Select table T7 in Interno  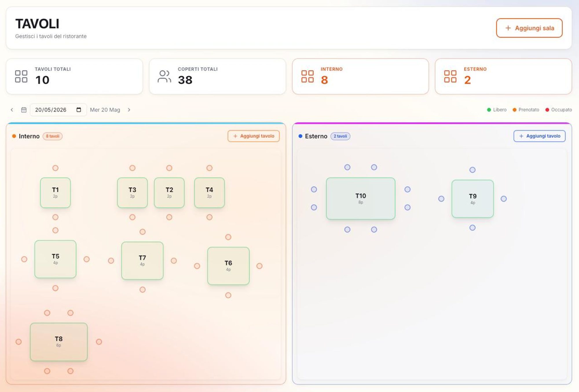click(x=142, y=261)
